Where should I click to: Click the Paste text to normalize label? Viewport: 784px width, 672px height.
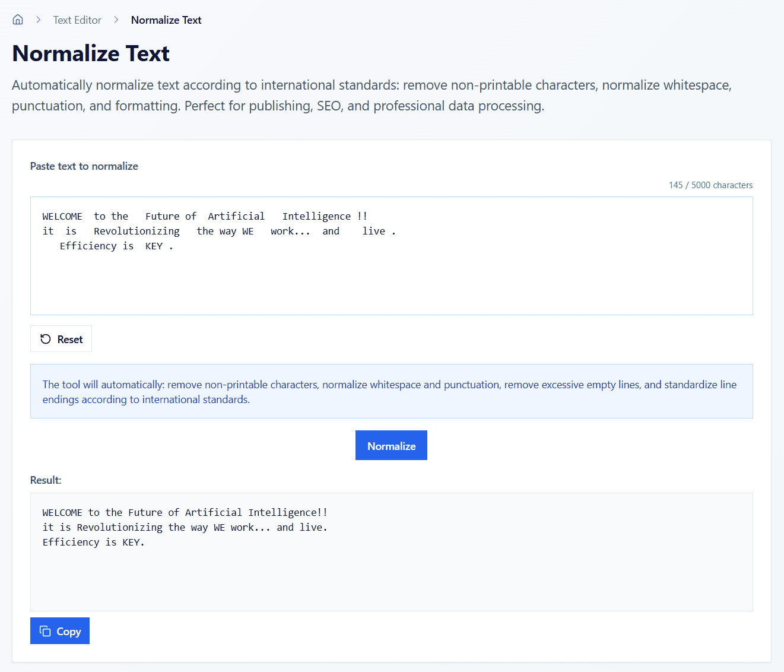(x=84, y=166)
